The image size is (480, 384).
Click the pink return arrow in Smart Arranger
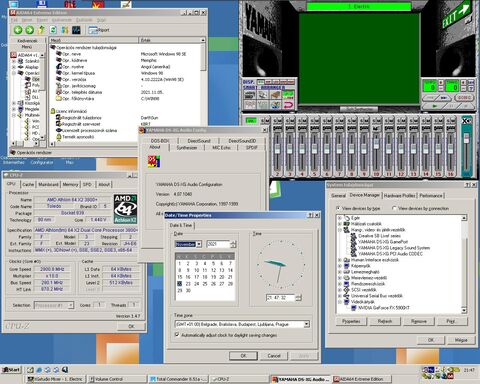click(288, 105)
